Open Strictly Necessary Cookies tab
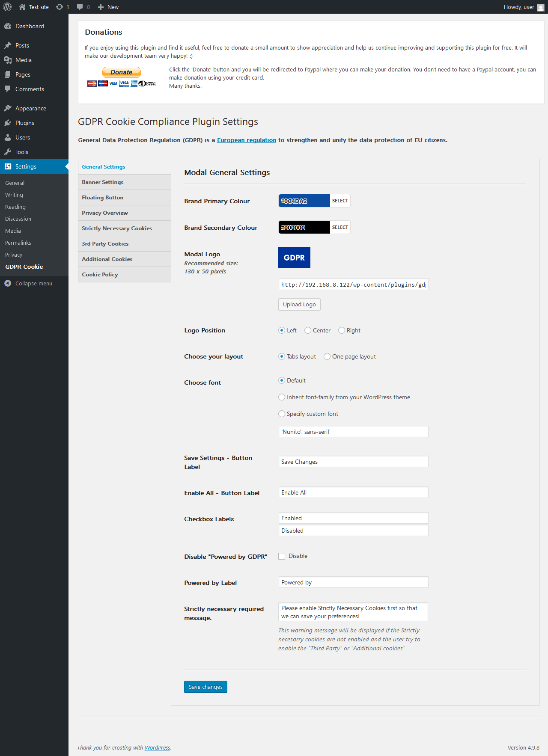This screenshot has height=756, width=548. pyautogui.click(x=125, y=228)
